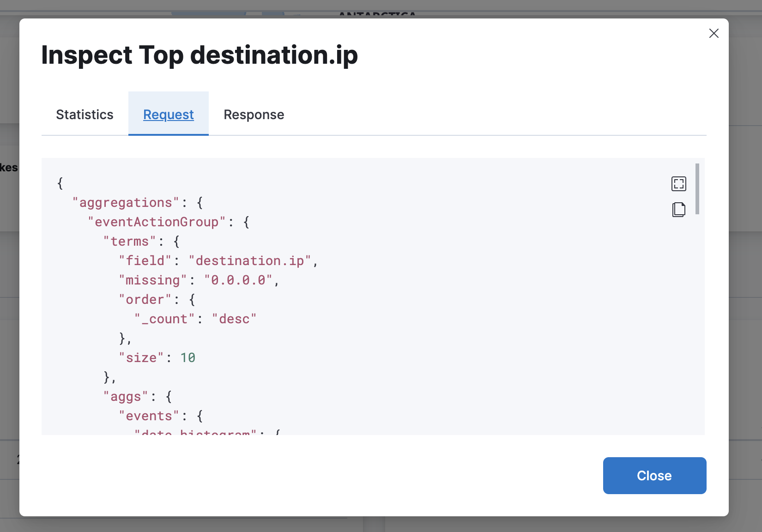Click the "desc" order value
The width and height of the screenshot is (762, 532).
[234, 319]
